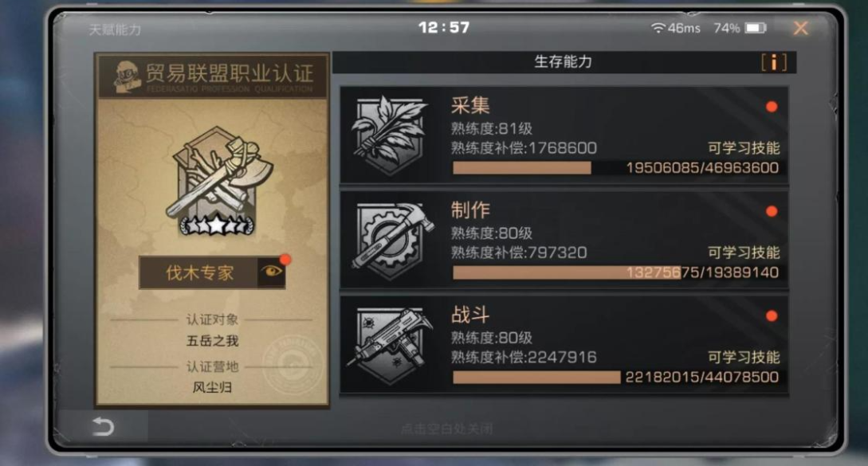This screenshot has width=868, height=466.
Task: Click the 制作 crafting gear-hammer badge icon
Action: click(391, 240)
